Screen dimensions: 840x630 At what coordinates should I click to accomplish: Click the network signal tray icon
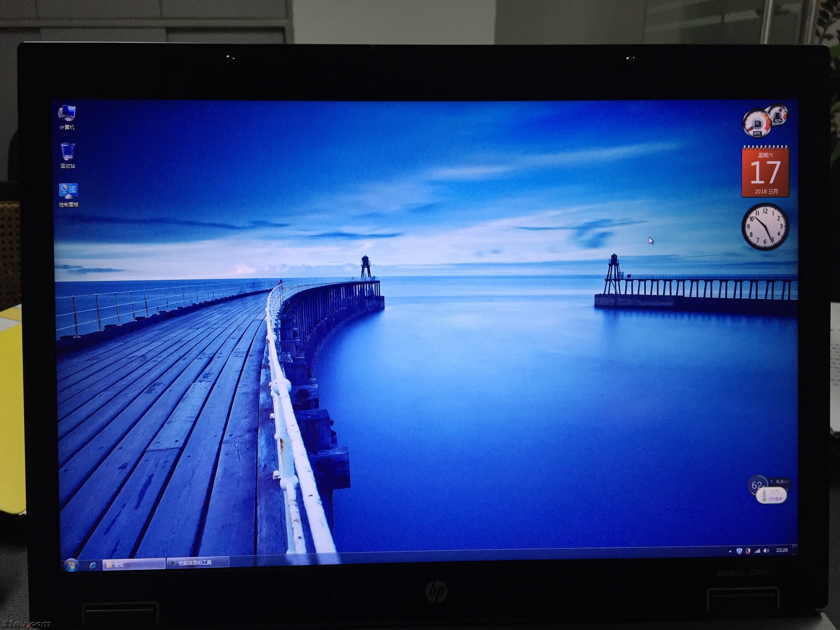[x=757, y=551]
